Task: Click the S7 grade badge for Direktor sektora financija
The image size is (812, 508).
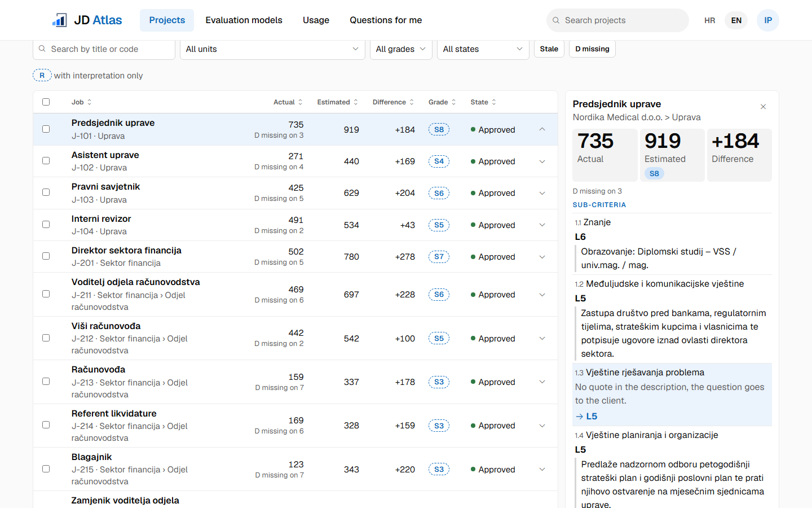Action: (x=439, y=257)
